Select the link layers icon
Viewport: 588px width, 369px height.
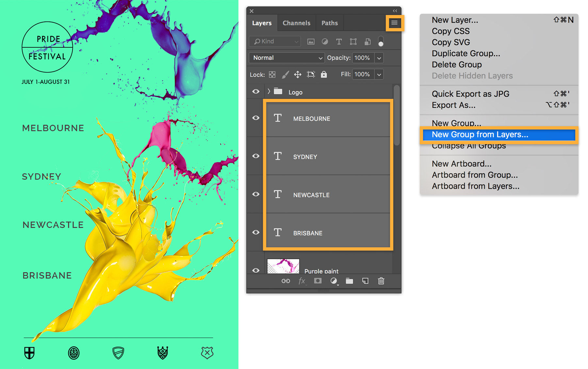click(286, 281)
